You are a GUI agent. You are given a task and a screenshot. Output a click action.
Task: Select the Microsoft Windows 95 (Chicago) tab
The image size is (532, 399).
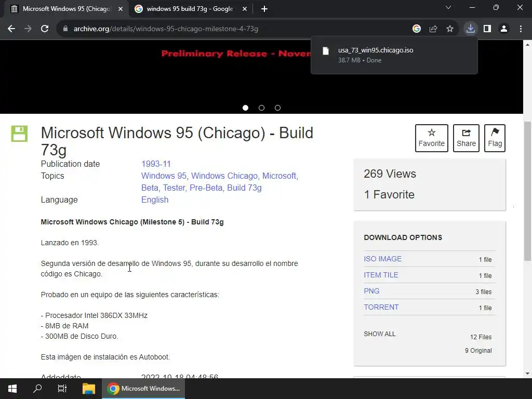point(66,9)
